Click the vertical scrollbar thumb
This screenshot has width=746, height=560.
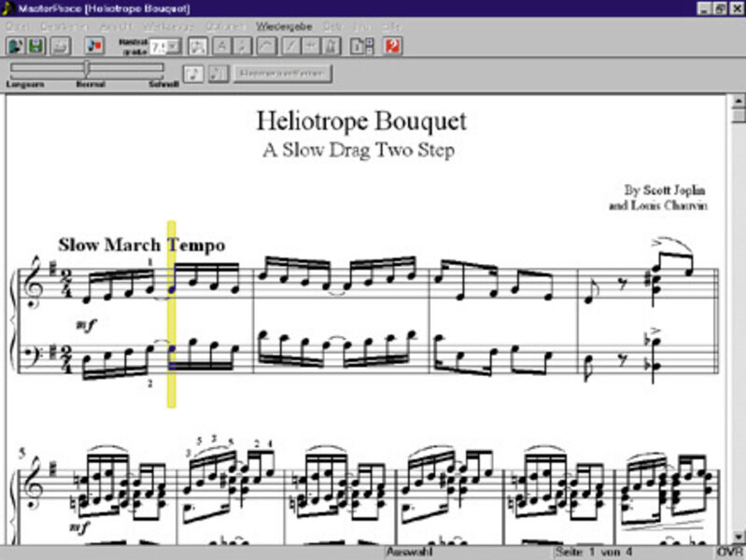click(739, 115)
